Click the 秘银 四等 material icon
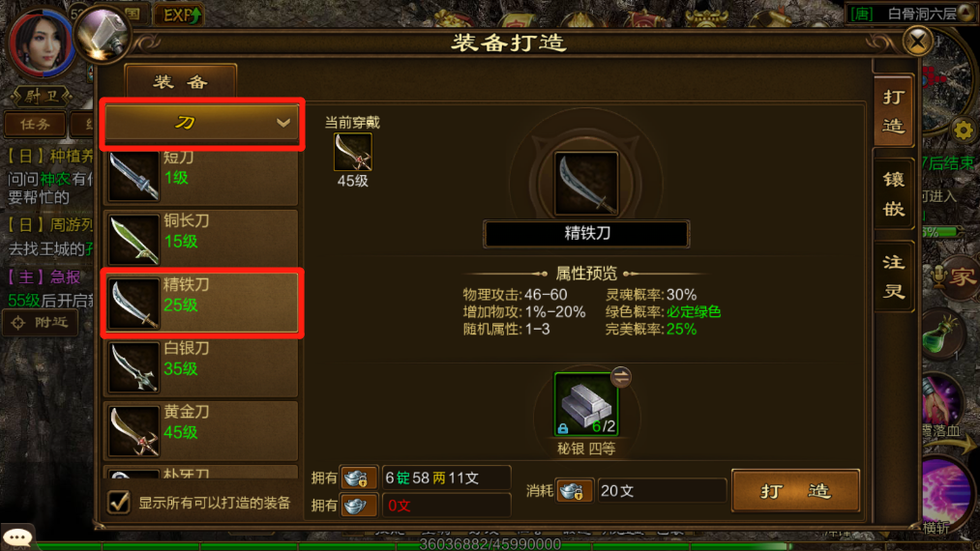The width and height of the screenshot is (980, 551). point(586,404)
